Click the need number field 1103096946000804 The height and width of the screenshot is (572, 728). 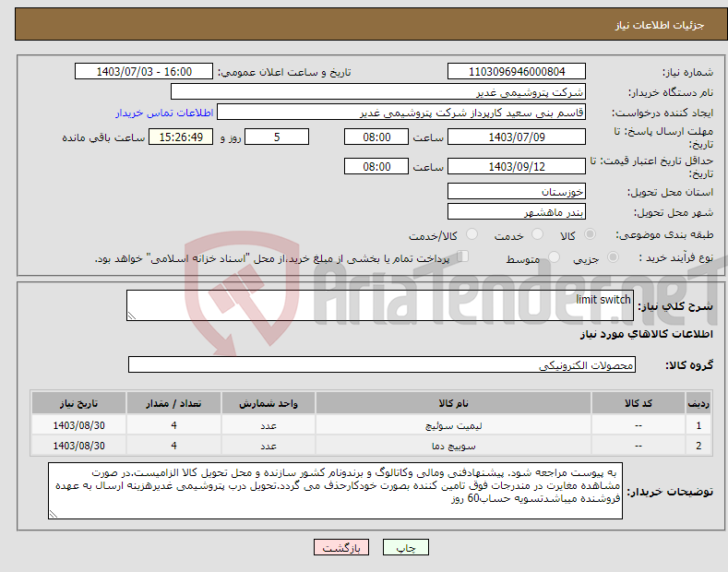[517, 72]
